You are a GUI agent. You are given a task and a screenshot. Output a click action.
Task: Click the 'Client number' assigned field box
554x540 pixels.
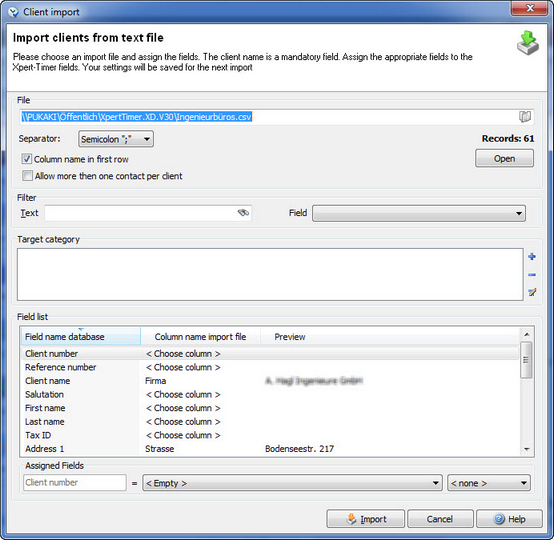point(75,482)
